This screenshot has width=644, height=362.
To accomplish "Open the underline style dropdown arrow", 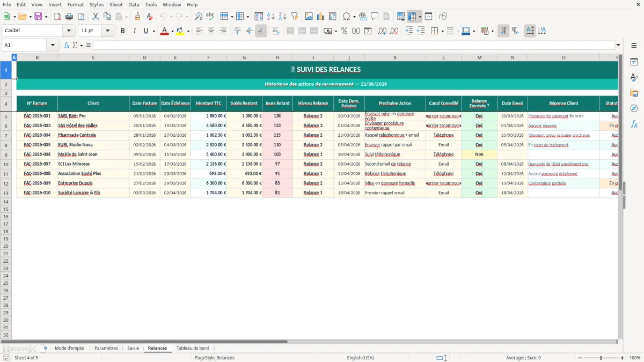I will click(x=153, y=31).
